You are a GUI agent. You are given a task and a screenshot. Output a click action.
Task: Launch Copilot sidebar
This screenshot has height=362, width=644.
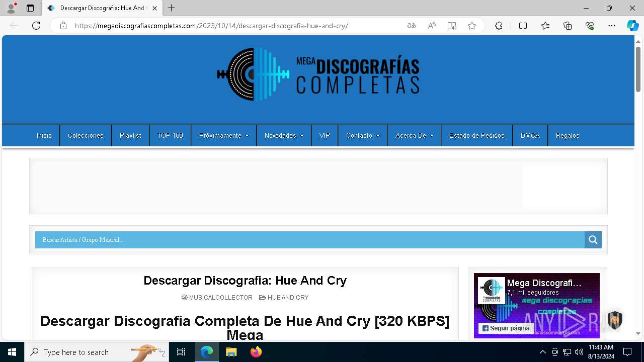tap(632, 26)
